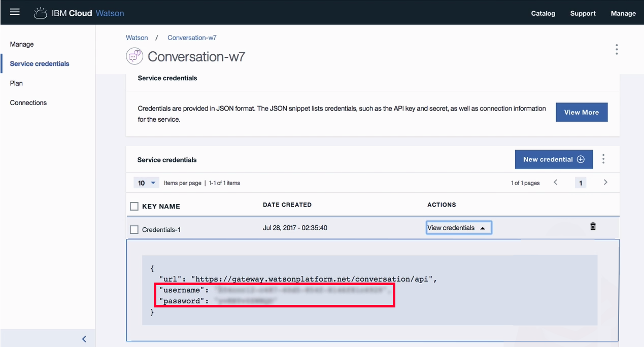Click the 1 of 1 pages text
Viewport: 644px width, 347px height.
[525, 183]
